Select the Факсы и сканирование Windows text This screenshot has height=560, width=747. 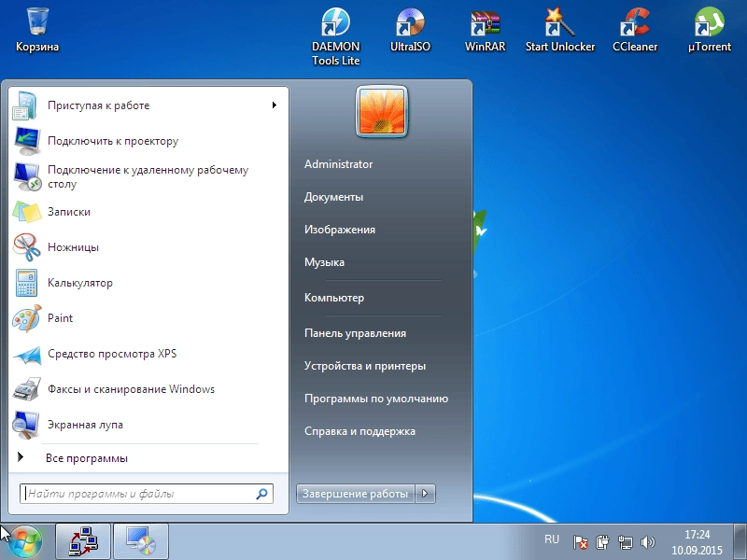click(x=131, y=389)
